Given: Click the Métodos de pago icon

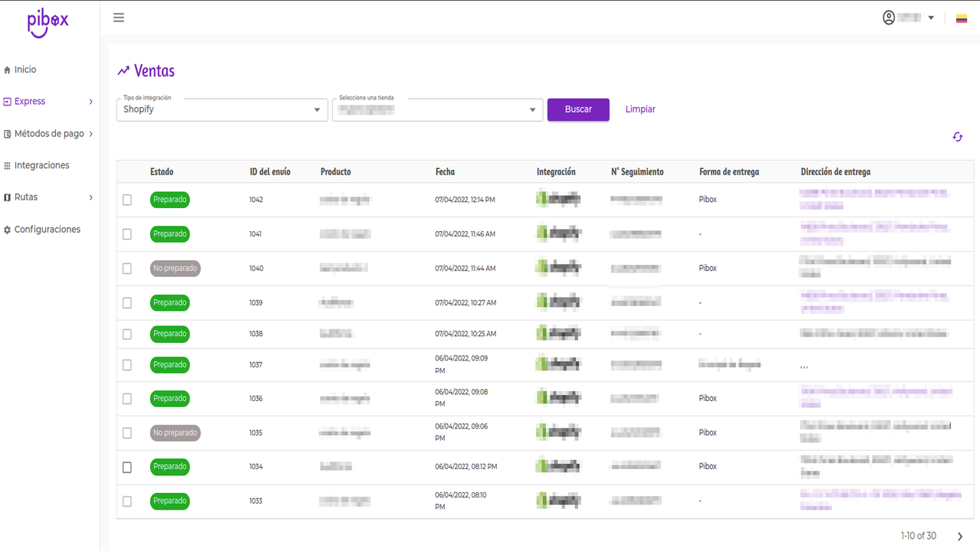Looking at the screenshot, I should coord(8,133).
